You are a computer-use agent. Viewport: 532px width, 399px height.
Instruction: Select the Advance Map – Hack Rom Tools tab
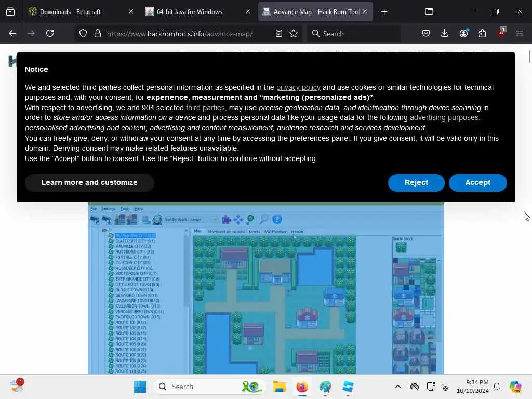click(315, 12)
